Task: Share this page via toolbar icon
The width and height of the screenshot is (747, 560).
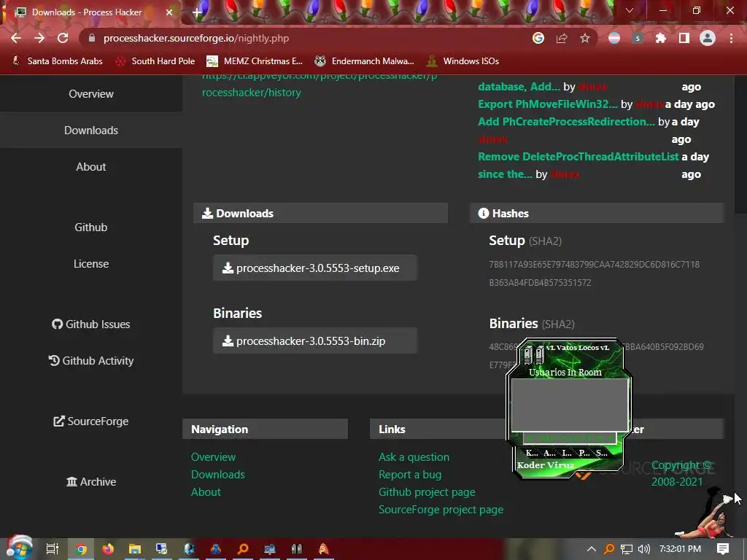Action: tap(562, 38)
